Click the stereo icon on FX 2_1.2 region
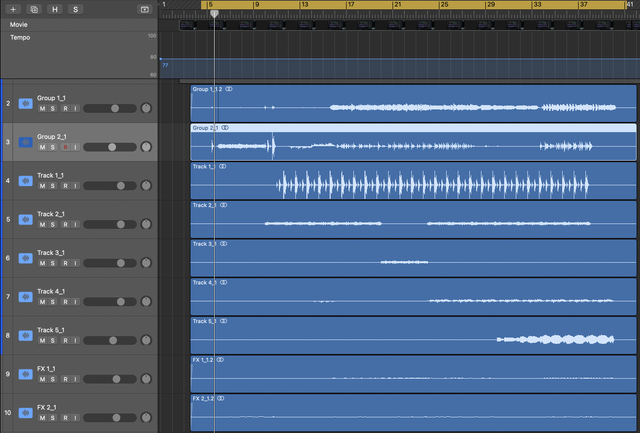This screenshot has width=640, height=433. [x=221, y=399]
